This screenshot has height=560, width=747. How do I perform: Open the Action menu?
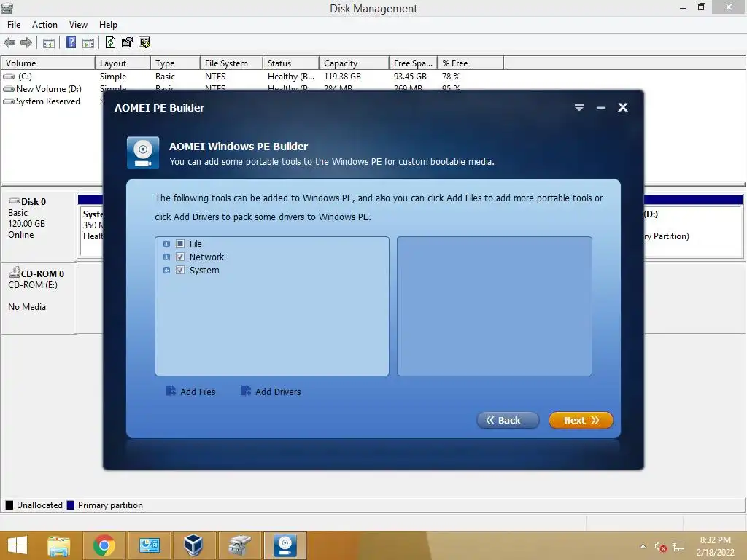pyautogui.click(x=44, y=25)
